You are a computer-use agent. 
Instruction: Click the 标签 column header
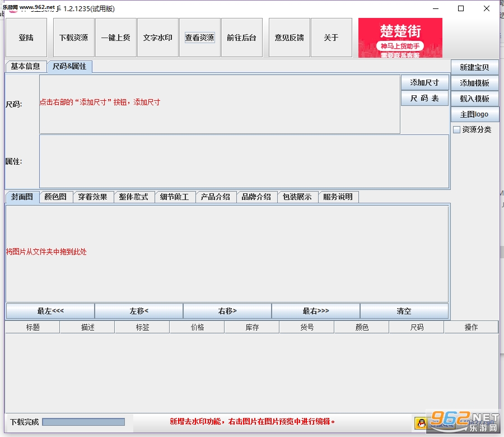(142, 327)
